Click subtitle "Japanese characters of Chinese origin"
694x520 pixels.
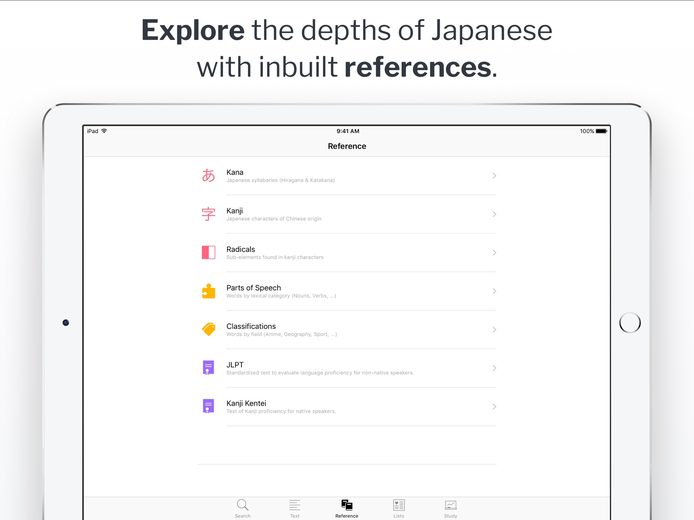[274, 219]
